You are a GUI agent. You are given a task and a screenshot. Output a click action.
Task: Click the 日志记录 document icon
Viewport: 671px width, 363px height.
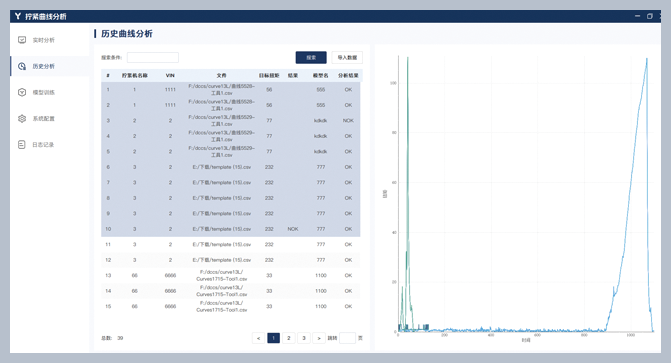point(22,145)
